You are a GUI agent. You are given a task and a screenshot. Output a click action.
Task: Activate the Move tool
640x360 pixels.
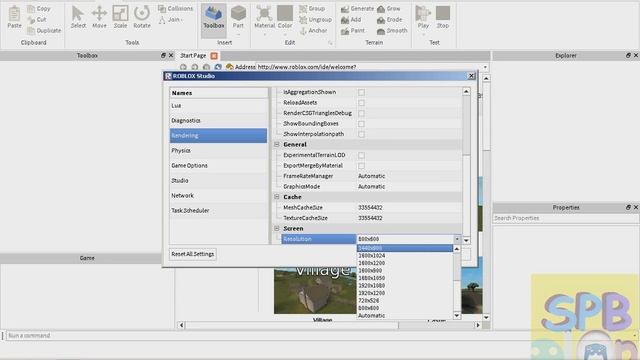[x=99, y=18]
